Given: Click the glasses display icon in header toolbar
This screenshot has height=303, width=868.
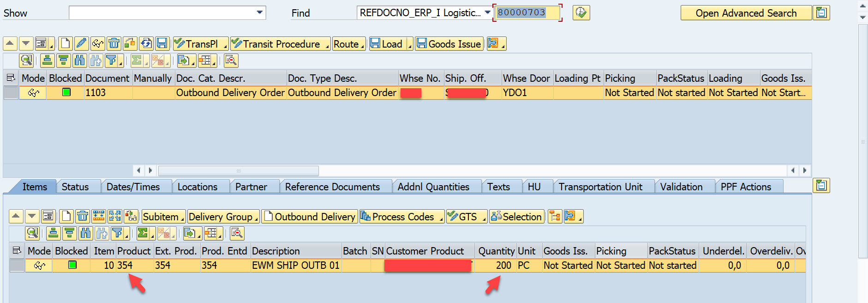Looking at the screenshot, I should (98, 44).
